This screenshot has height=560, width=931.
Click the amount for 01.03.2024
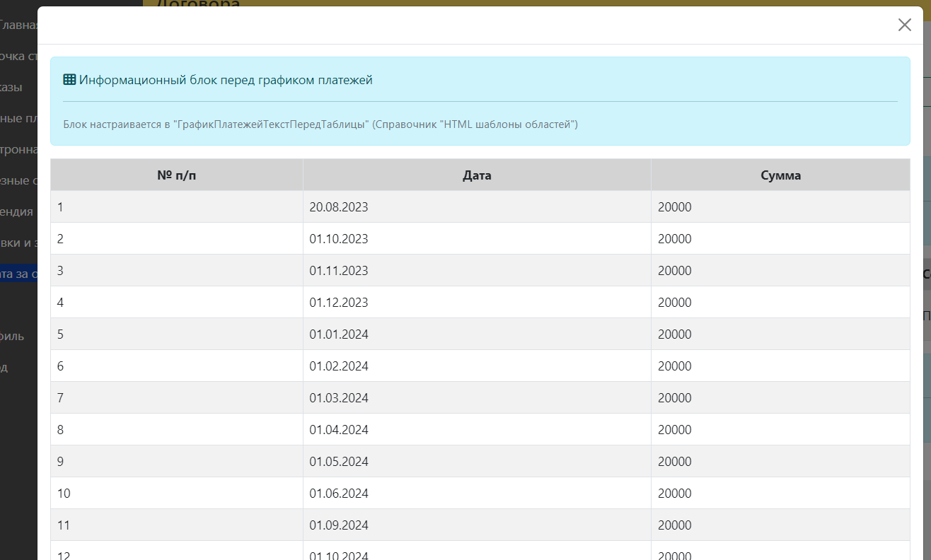coord(674,398)
